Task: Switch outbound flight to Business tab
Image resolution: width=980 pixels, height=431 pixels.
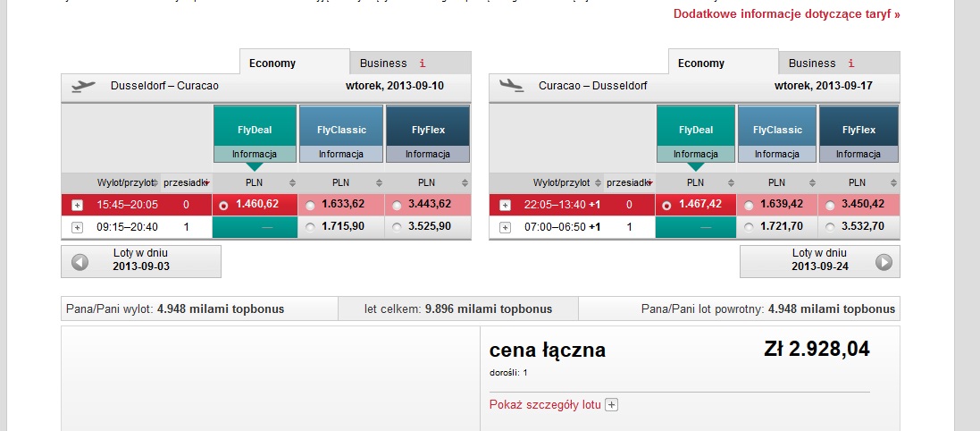Action: 409,63
